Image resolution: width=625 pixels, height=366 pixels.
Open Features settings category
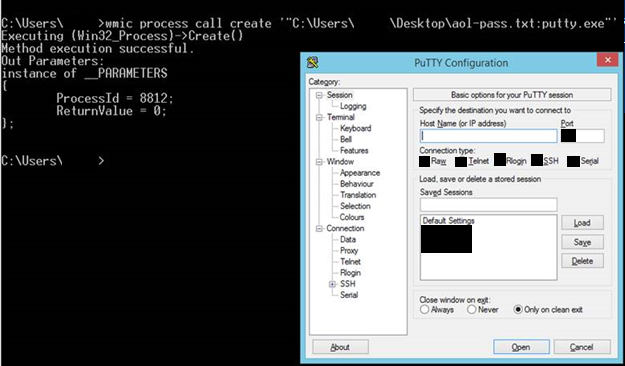pyautogui.click(x=354, y=151)
